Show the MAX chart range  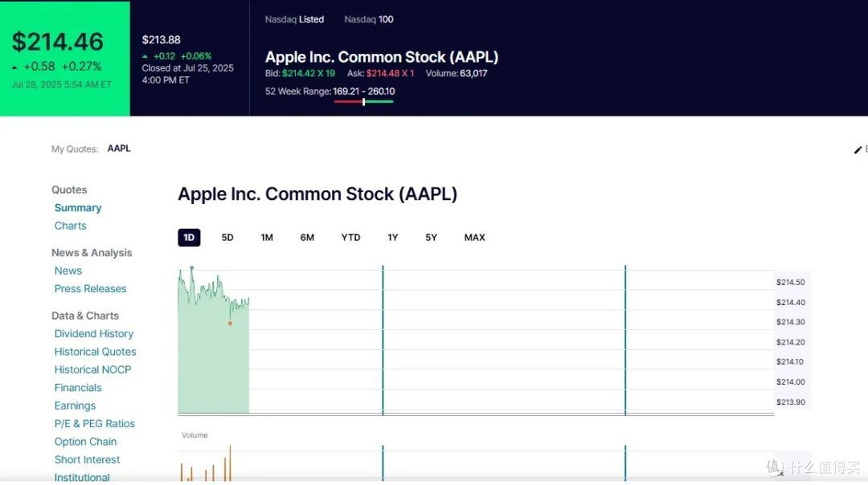(x=474, y=237)
